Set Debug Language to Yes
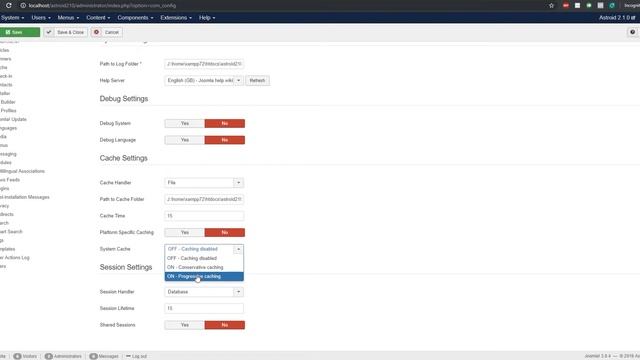 [x=184, y=140]
